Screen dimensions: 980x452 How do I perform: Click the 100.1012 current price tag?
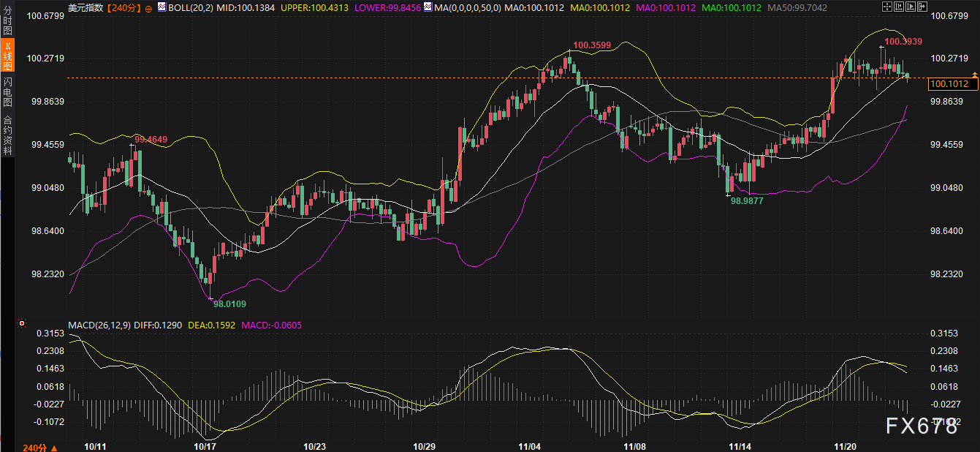pos(951,84)
